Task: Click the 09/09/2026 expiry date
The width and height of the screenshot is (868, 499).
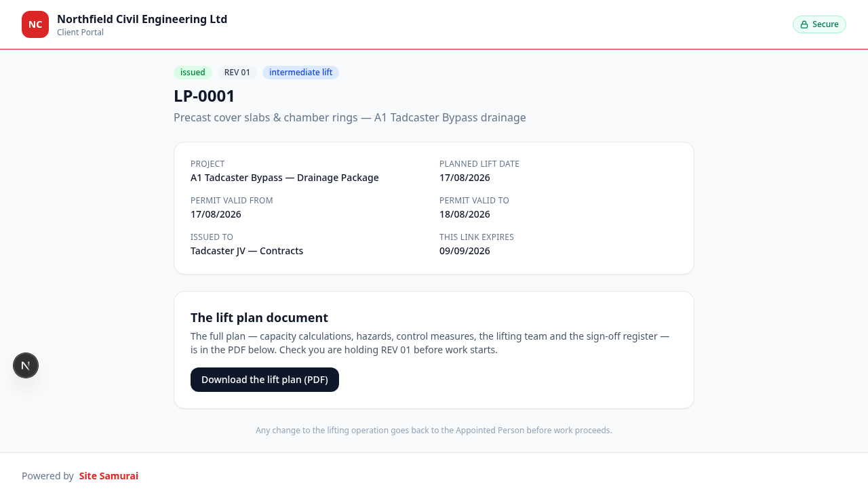Action: coord(465,251)
